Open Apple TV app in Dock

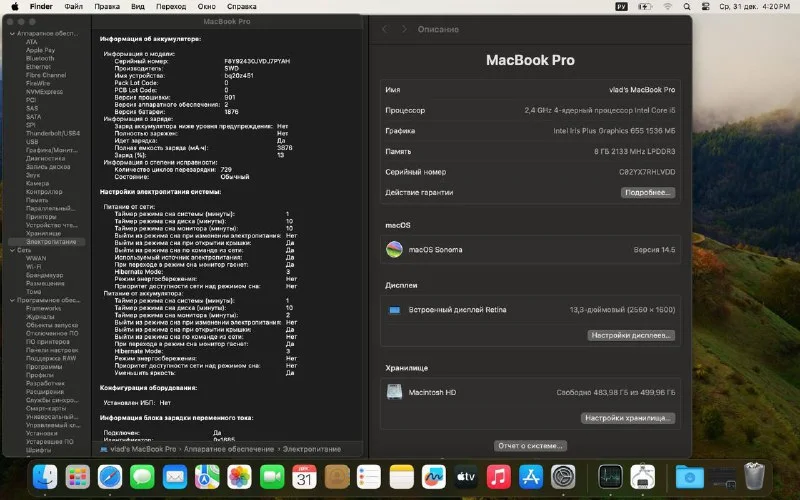[465, 478]
